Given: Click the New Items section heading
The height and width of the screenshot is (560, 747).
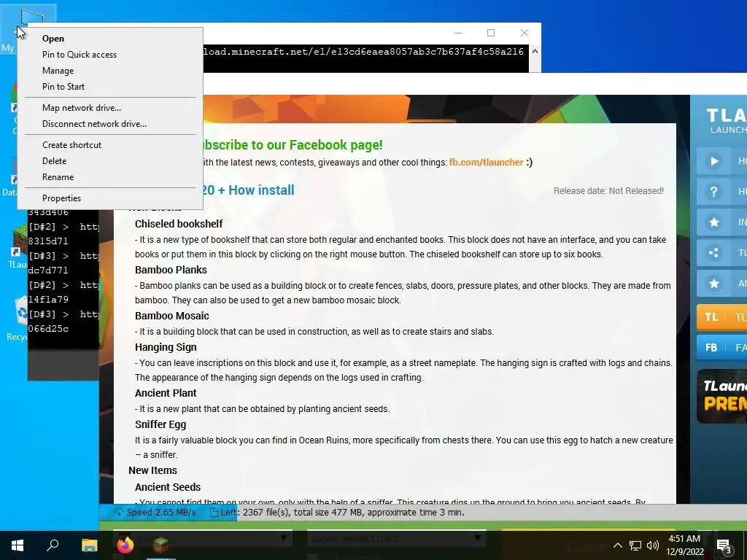Looking at the screenshot, I should (152, 470).
